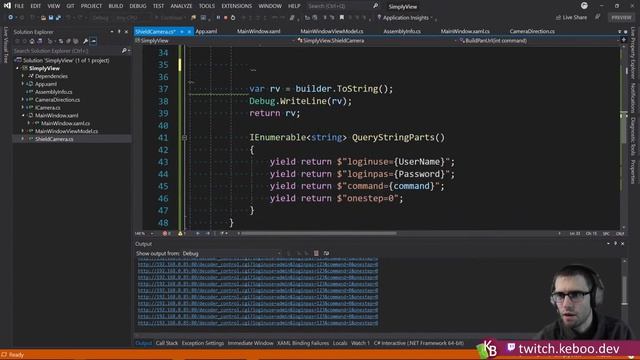Click the feedback icon beside Live Share
This screenshot has width=640, height=360.
(x=598, y=17)
